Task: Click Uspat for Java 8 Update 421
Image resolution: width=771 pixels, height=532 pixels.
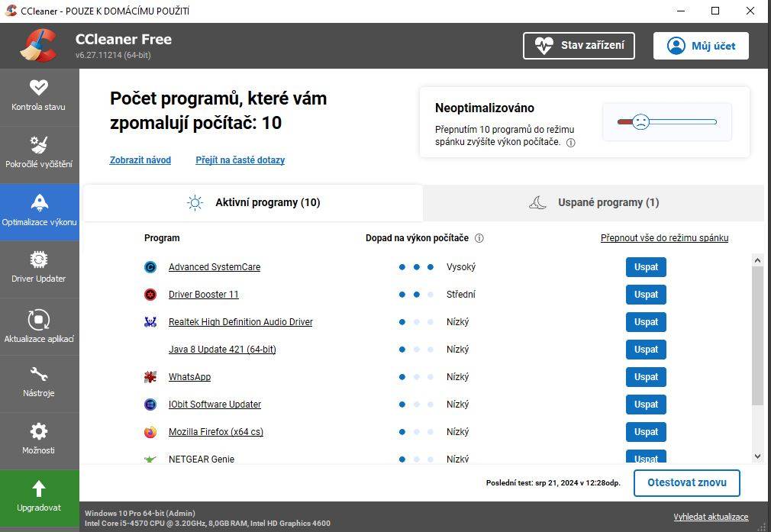Action: [x=646, y=350]
